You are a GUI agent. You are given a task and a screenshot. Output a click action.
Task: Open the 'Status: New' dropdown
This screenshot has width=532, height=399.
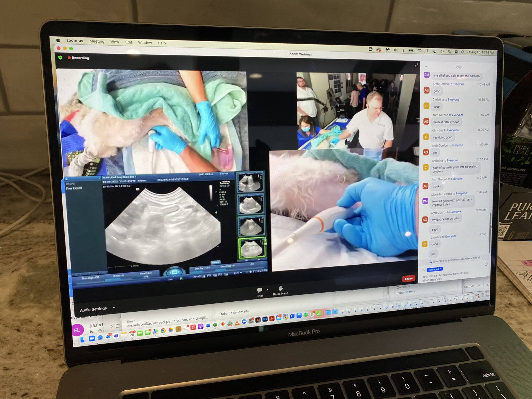(x=410, y=292)
